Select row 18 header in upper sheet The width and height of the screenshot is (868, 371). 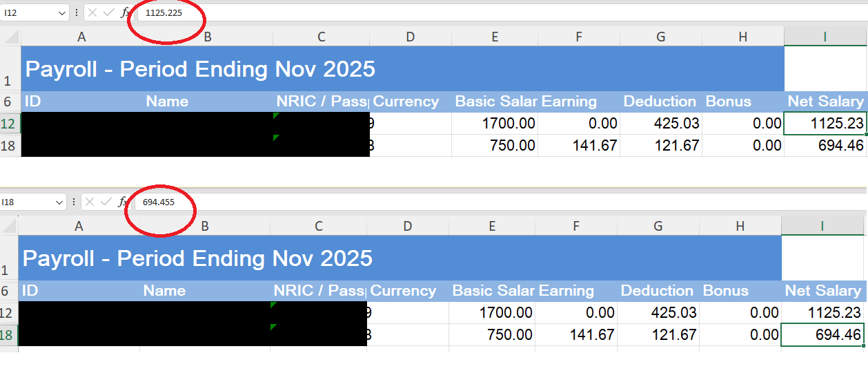[x=10, y=146]
